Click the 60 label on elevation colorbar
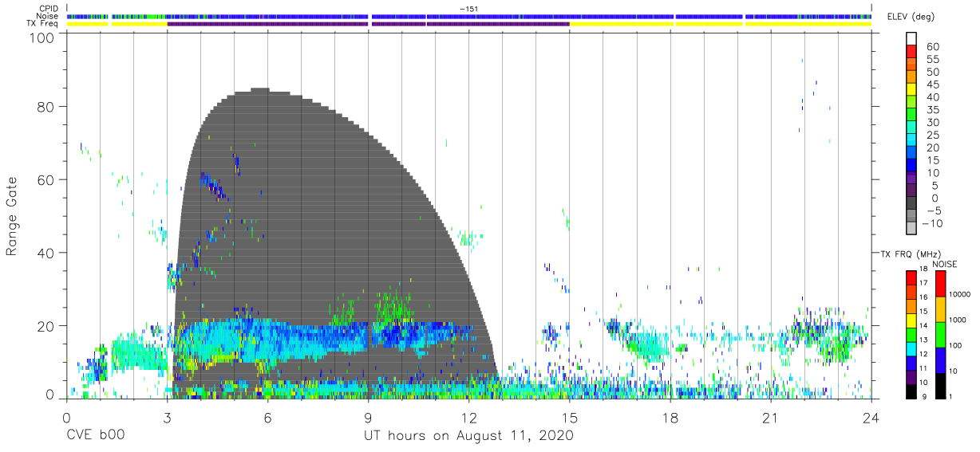The height and width of the screenshot is (452, 980). pyautogui.click(x=933, y=47)
